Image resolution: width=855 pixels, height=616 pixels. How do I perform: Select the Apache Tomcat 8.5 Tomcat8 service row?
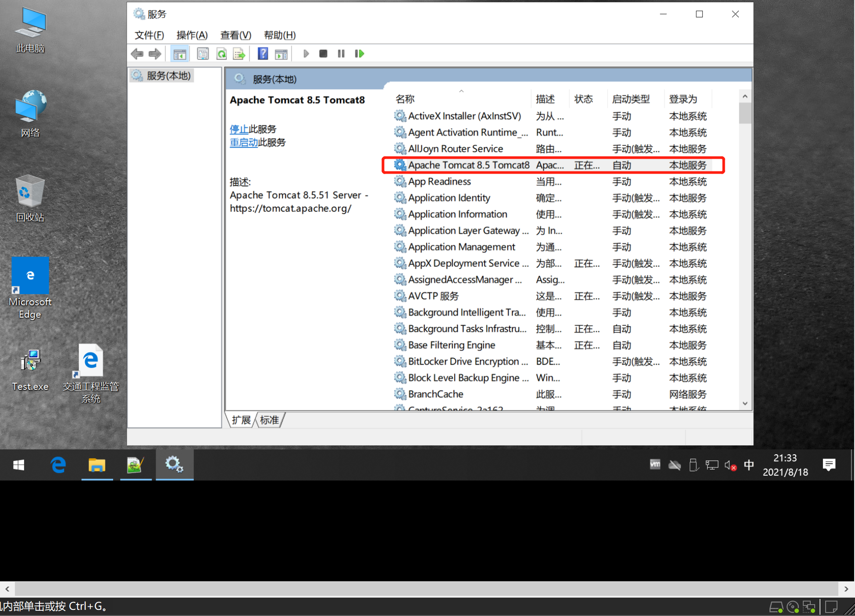click(x=468, y=165)
